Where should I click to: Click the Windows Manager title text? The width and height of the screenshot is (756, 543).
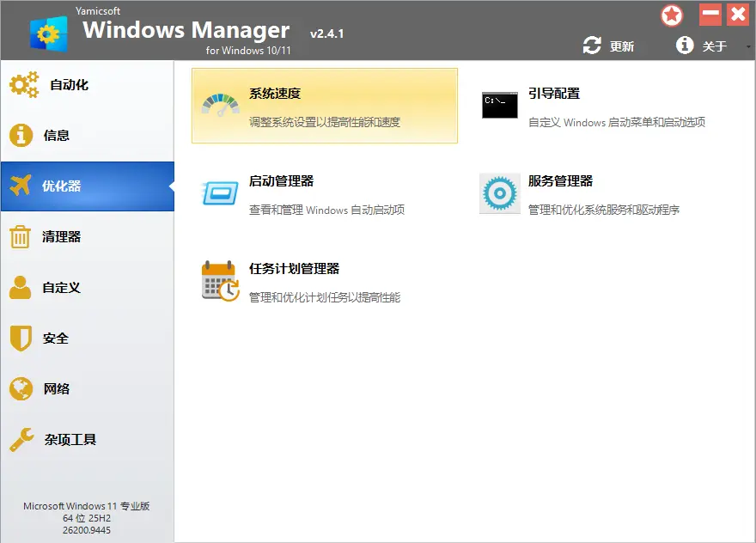click(x=186, y=30)
